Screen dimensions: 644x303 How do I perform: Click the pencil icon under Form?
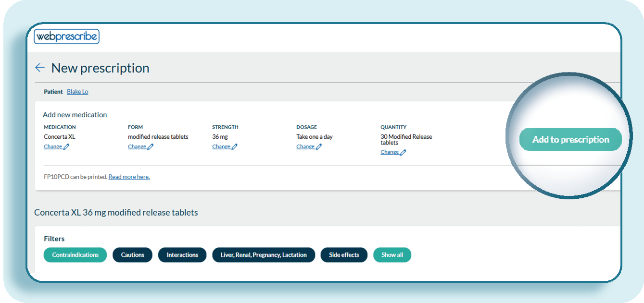pyautogui.click(x=151, y=147)
